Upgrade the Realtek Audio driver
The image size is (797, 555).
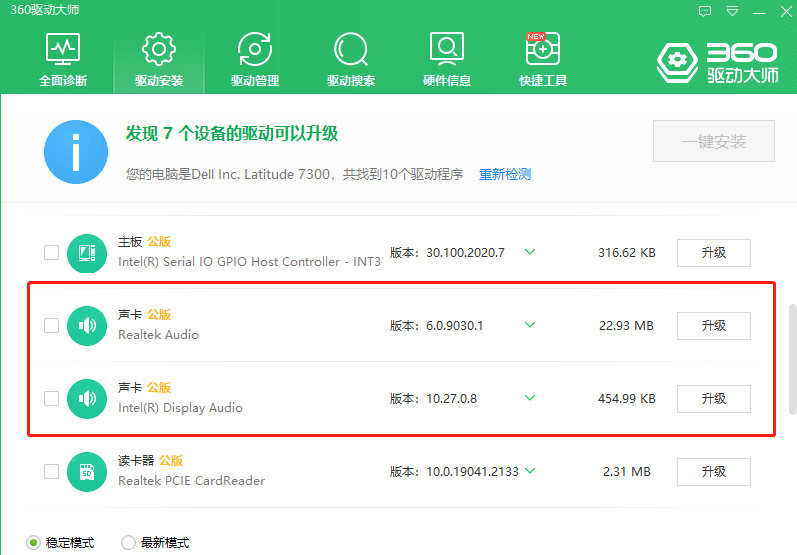(x=714, y=326)
